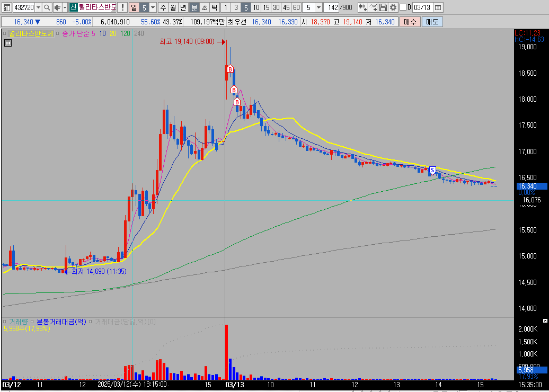Click the 15:35:00 time label
The height and width of the screenshot is (392, 549).
tap(530, 385)
